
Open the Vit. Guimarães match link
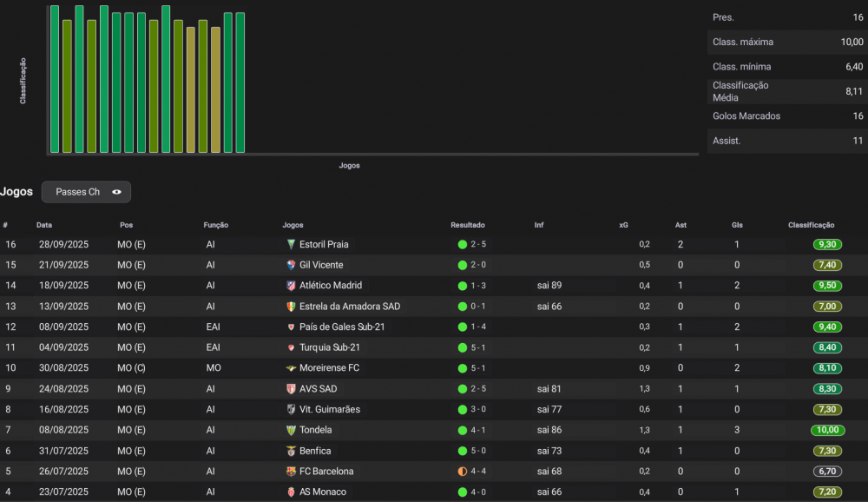click(x=329, y=409)
